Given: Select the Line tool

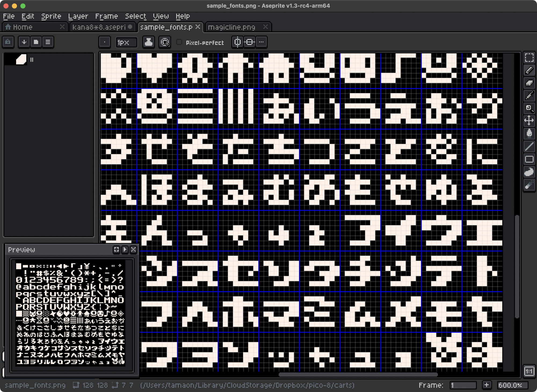Looking at the screenshot, I should point(529,146).
